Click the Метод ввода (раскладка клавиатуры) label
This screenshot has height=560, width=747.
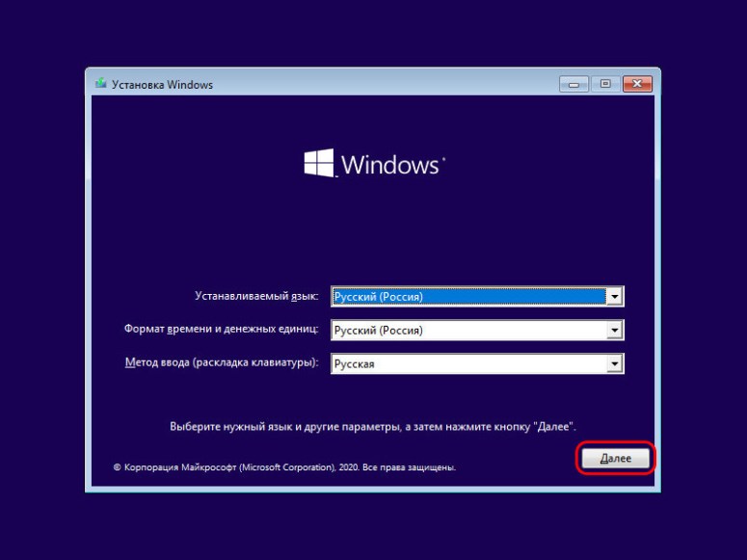222,363
